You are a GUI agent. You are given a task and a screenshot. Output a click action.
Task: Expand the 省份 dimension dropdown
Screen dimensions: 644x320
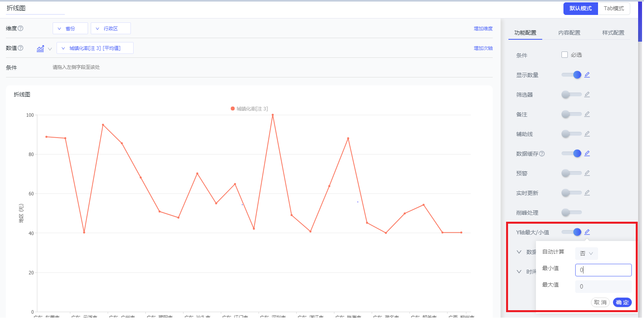(x=70, y=29)
